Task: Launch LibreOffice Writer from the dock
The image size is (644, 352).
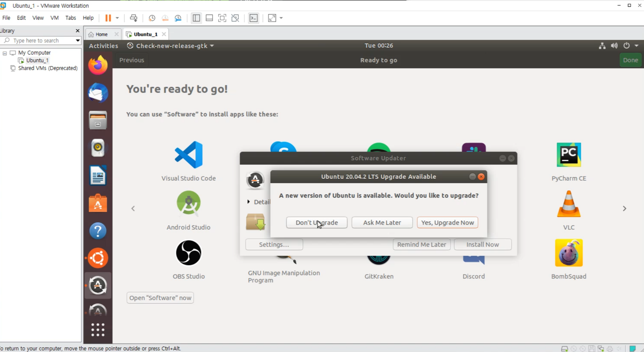Action: coord(98,175)
